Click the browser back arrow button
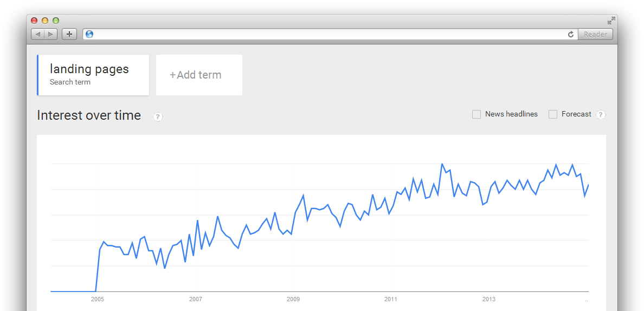Screen dimensions: 644x311 coord(37,34)
